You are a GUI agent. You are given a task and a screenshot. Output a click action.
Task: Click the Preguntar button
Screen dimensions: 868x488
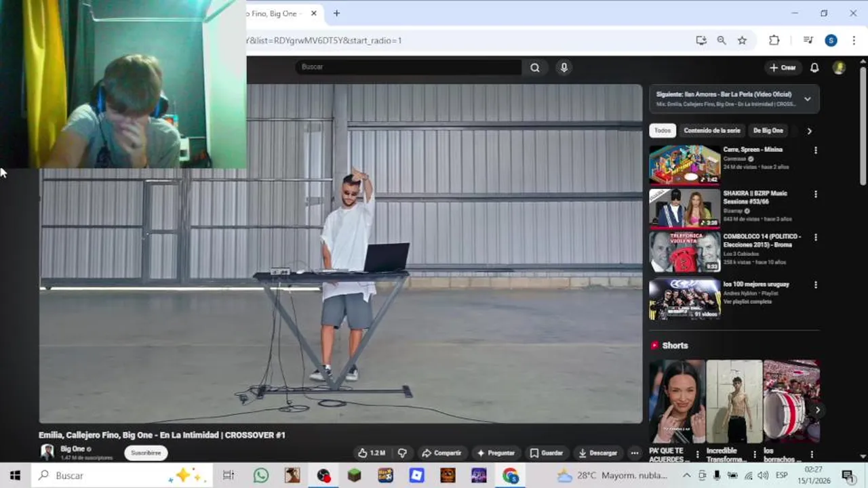coord(496,453)
